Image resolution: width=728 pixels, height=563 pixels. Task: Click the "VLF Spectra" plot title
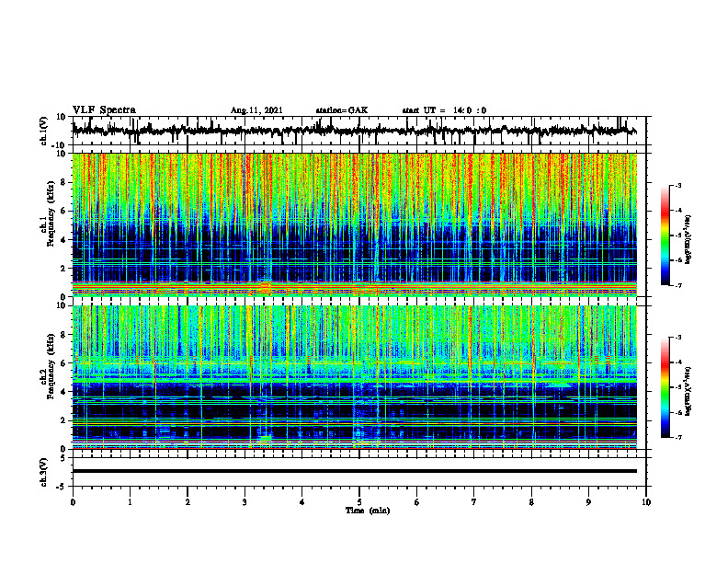point(104,110)
